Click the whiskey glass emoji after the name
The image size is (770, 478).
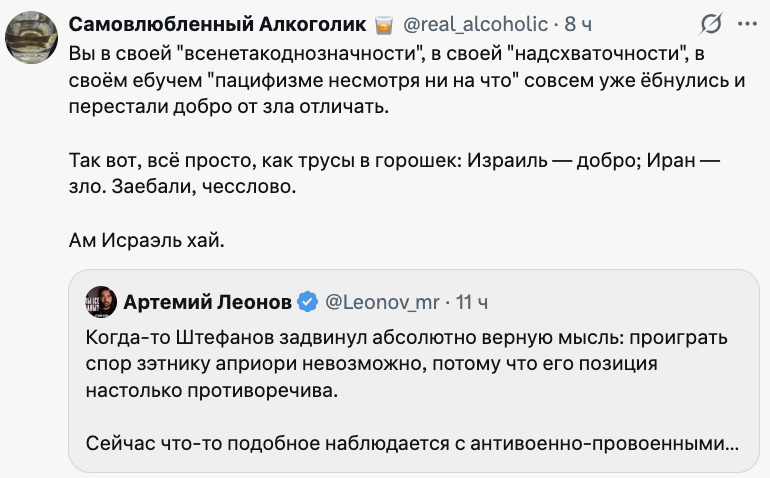pyautogui.click(x=383, y=24)
